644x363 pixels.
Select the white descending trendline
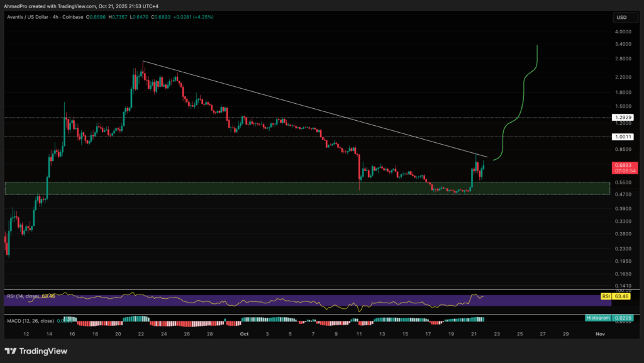point(314,109)
